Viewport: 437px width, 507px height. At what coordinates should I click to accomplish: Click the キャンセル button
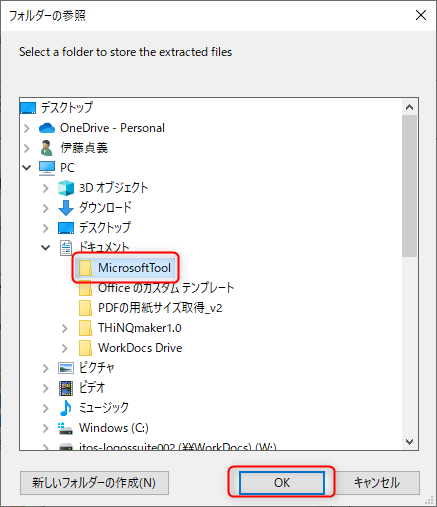376,483
